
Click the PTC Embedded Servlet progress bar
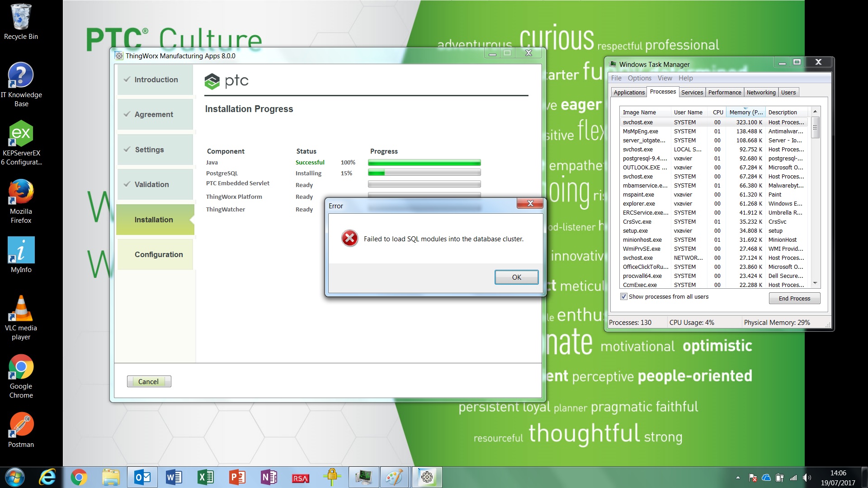pos(424,184)
